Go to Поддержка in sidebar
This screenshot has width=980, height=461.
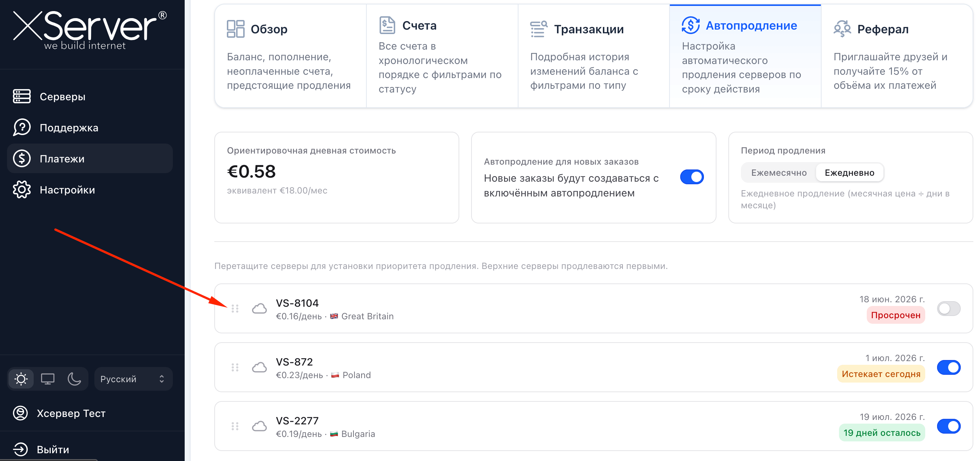90,127
